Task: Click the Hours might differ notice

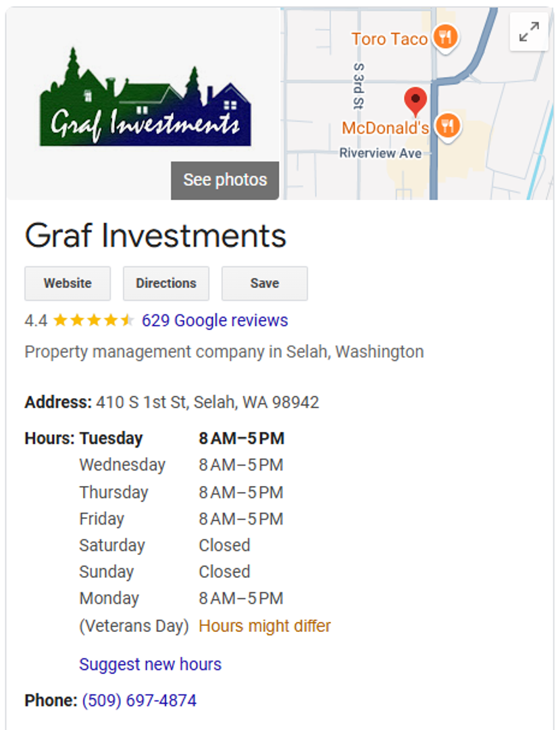Action: point(265,626)
